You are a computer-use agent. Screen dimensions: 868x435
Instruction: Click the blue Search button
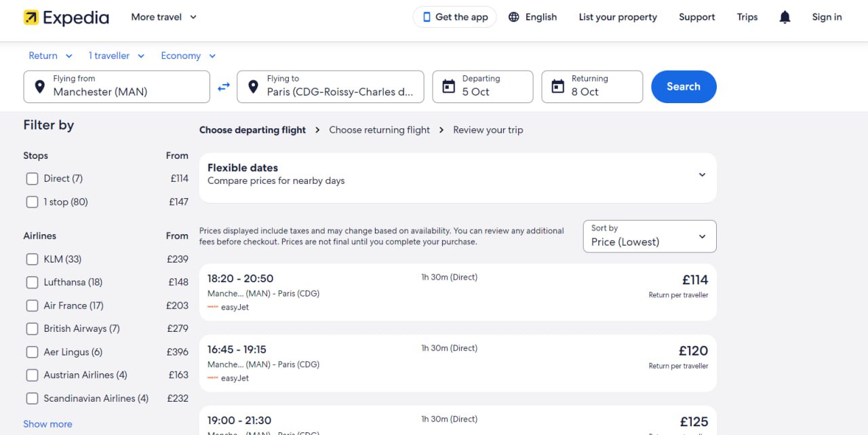pos(684,87)
